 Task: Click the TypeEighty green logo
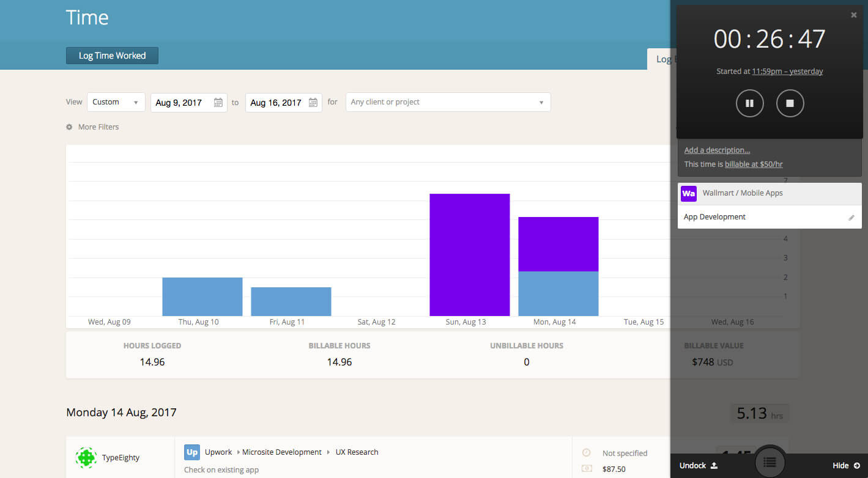click(86, 457)
